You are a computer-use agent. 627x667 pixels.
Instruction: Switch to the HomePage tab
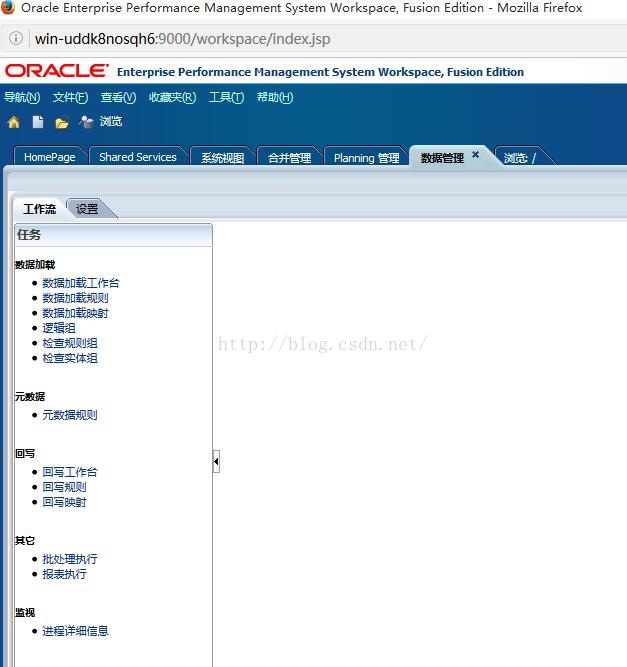click(50, 157)
